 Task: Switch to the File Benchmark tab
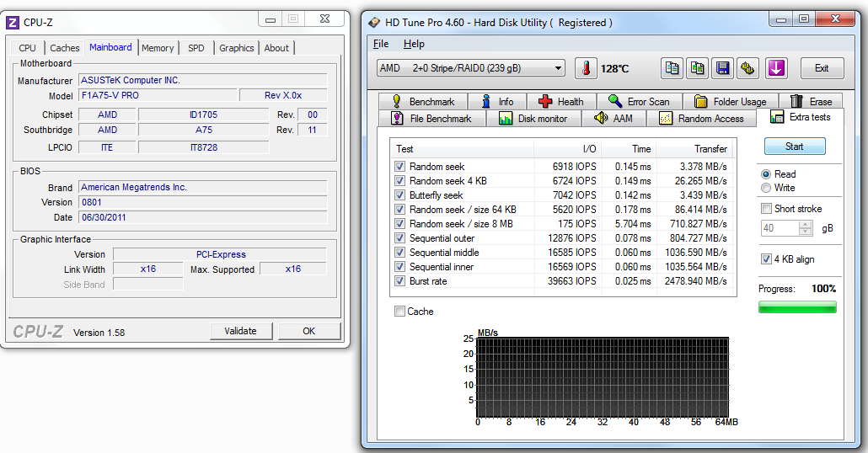click(432, 119)
